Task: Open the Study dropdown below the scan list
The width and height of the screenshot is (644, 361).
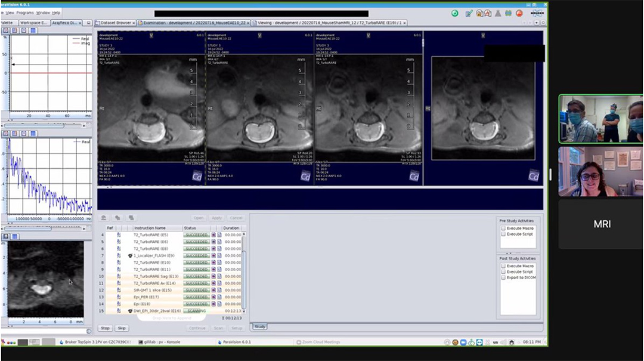Action: click(259, 326)
